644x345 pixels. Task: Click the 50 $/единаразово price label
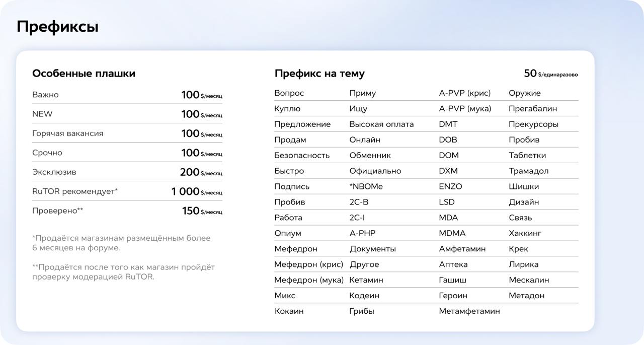tap(550, 74)
